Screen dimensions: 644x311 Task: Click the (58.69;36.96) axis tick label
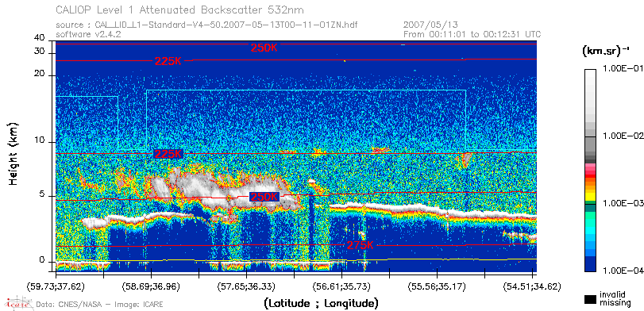tap(152, 286)
